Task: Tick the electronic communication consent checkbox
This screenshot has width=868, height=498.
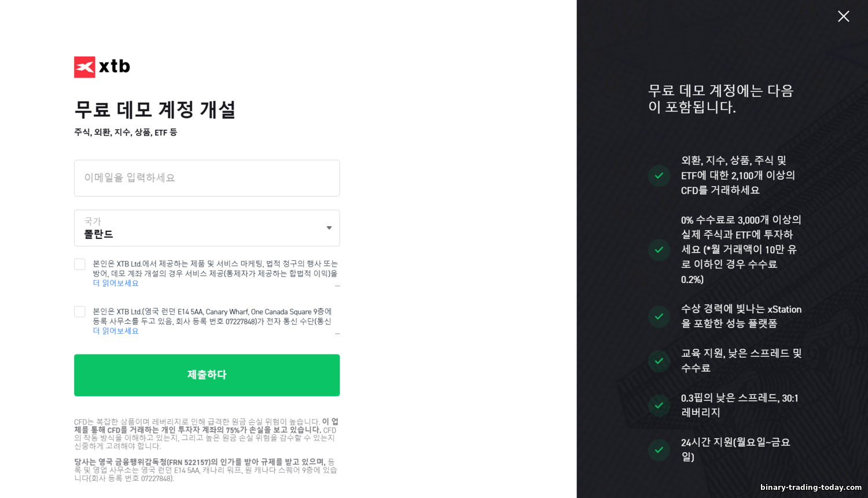Action: 80,312
